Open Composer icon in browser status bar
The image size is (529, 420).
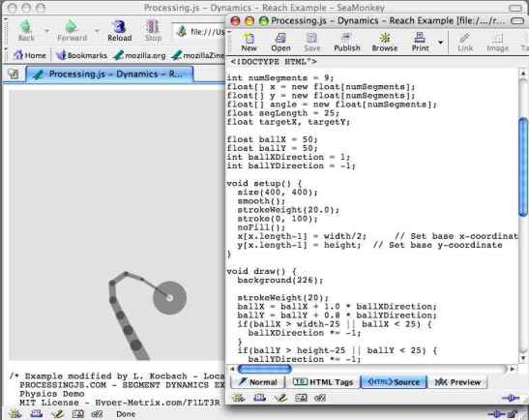[57, 414]
